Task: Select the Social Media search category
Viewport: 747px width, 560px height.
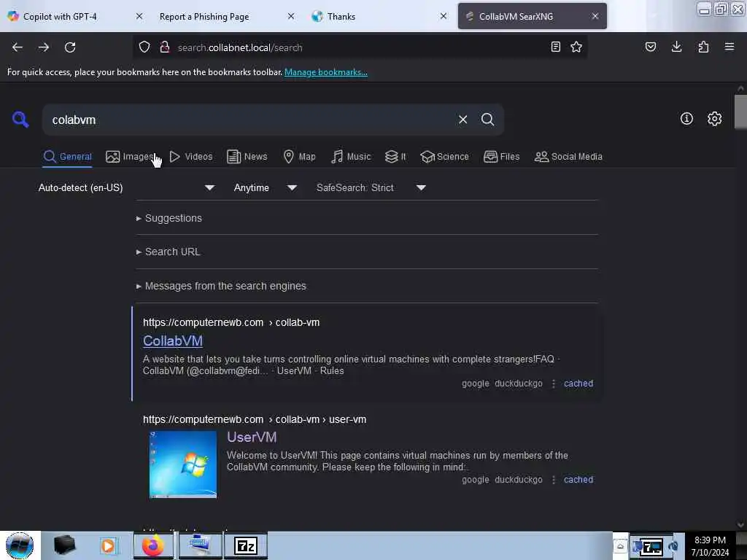Action: coord(568,157)
